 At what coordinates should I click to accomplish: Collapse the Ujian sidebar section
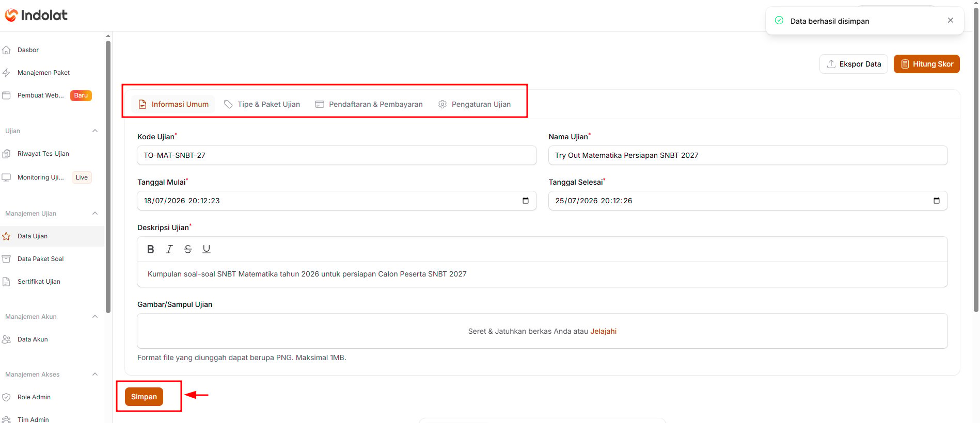95,131
